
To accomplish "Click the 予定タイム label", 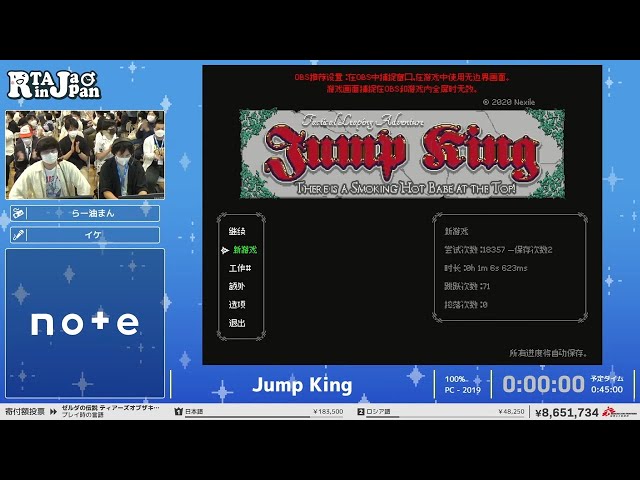I will click(607, 379).
